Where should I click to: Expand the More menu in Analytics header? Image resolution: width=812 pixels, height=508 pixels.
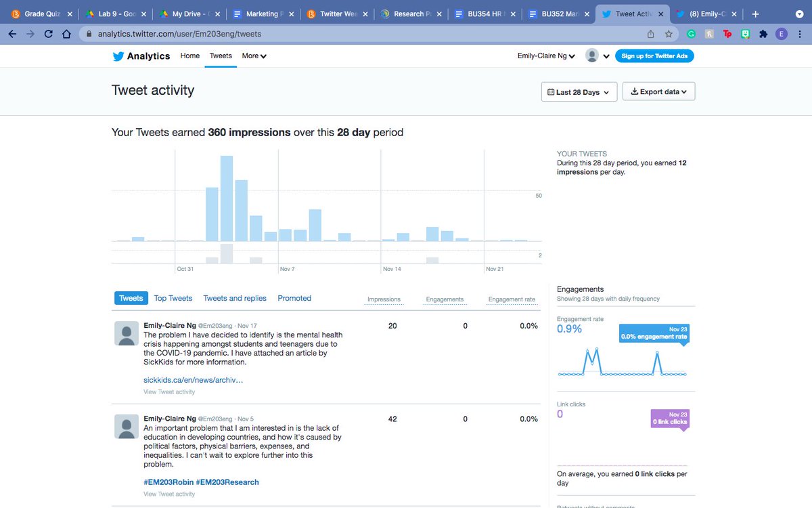click(254, 56)
